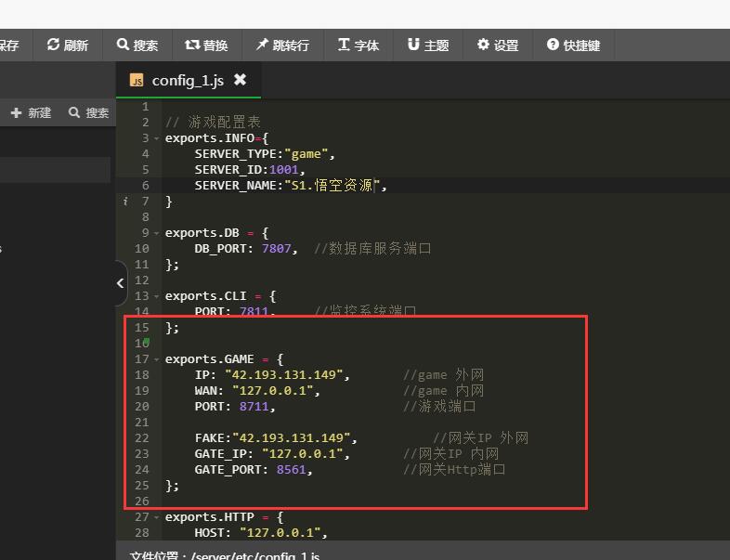Close the config_1.js tab
Image resolution: width=730 pixels, height=560 pixels.
pyautogui.click(x=241, y=80)
